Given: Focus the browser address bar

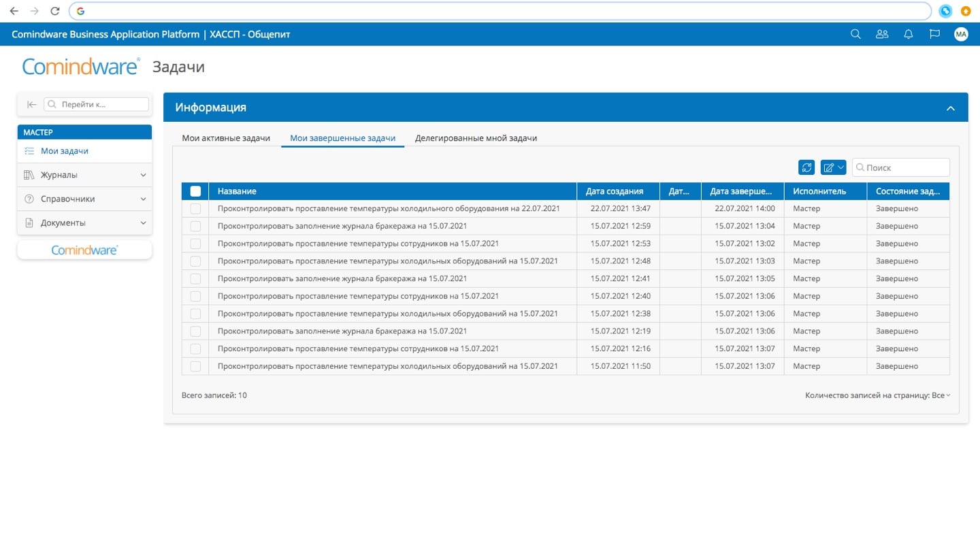Looking at the screenshot, I should coord(500,11).
